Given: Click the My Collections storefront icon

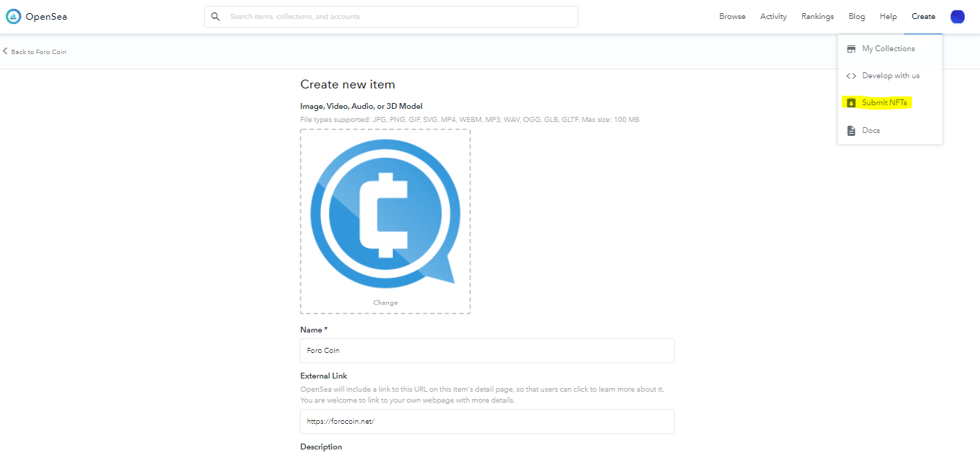Looking at the screenshot, I should (x=851, y=49).
